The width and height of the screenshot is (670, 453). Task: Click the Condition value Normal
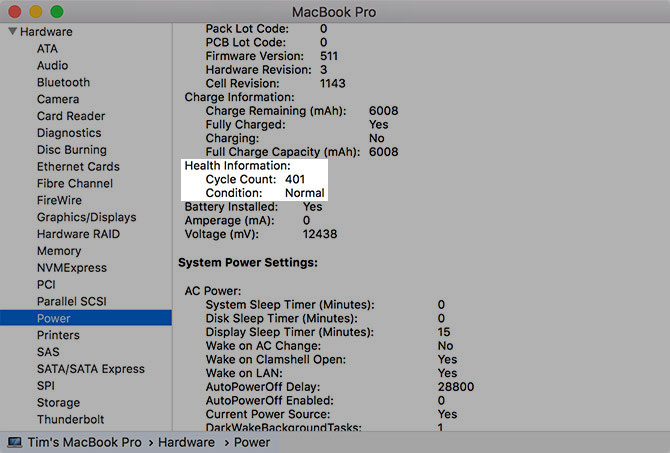[x=305, y=193]
